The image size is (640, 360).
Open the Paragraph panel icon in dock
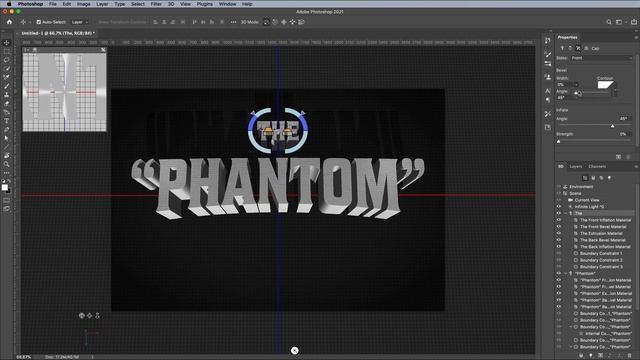coord(548,100)
